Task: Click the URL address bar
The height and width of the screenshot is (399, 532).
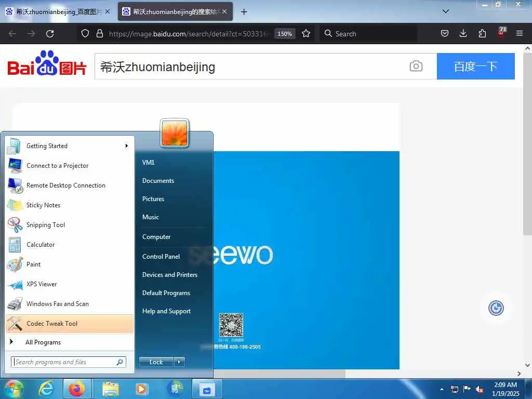Action: (188, 34)
